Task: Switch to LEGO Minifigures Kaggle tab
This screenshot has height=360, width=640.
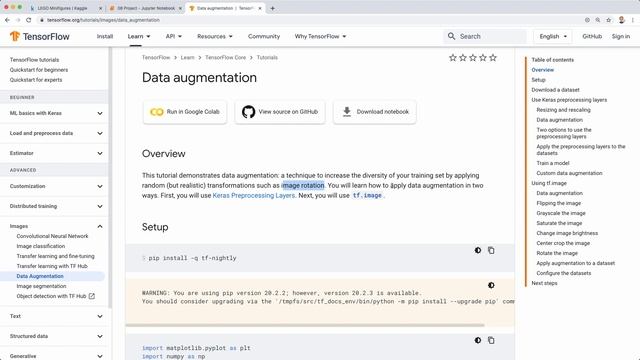Action: click(65, 8)
